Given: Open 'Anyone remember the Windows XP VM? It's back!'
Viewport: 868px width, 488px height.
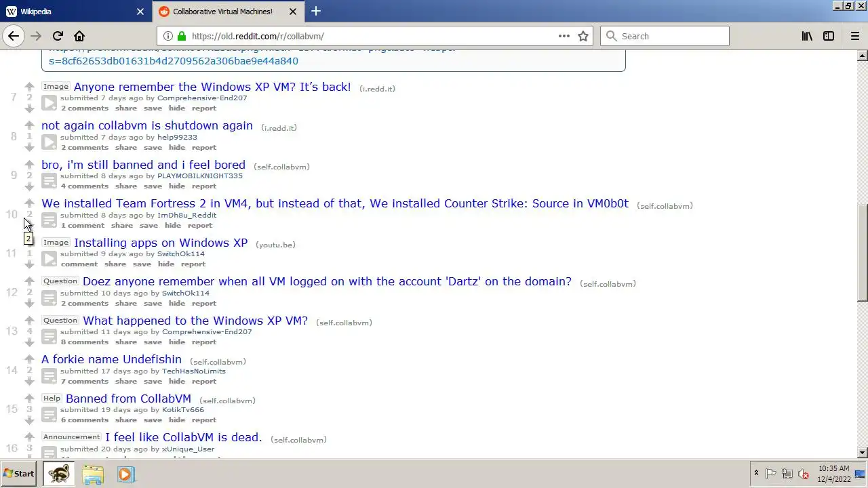Looking at the screenshot, I should pos(212,87).
